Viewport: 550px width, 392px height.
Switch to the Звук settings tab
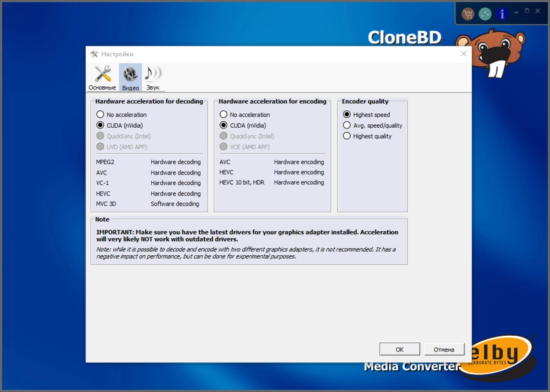pyautogui.click(x=153, y=78)
